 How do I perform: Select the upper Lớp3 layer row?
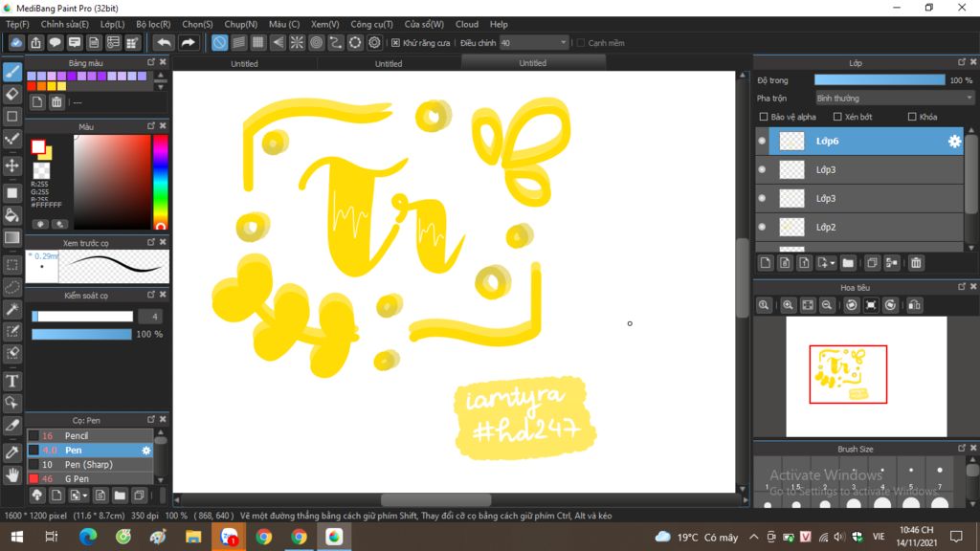(860, 170)
